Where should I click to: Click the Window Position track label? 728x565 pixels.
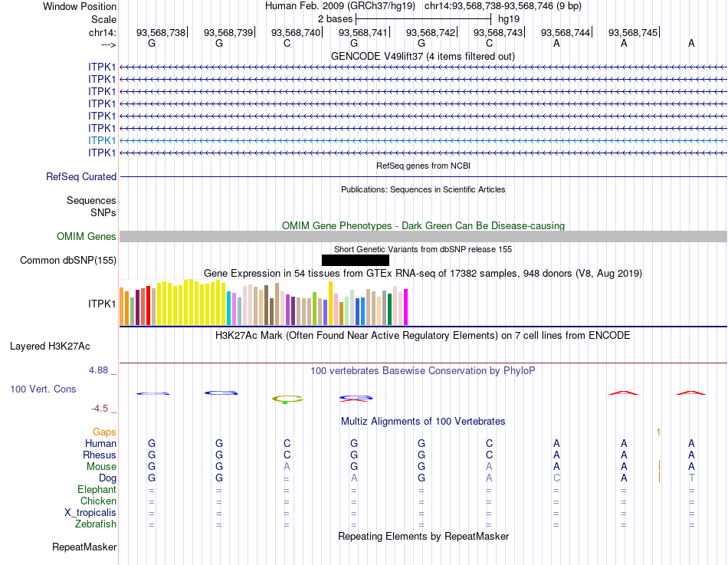tap(80, 6)
